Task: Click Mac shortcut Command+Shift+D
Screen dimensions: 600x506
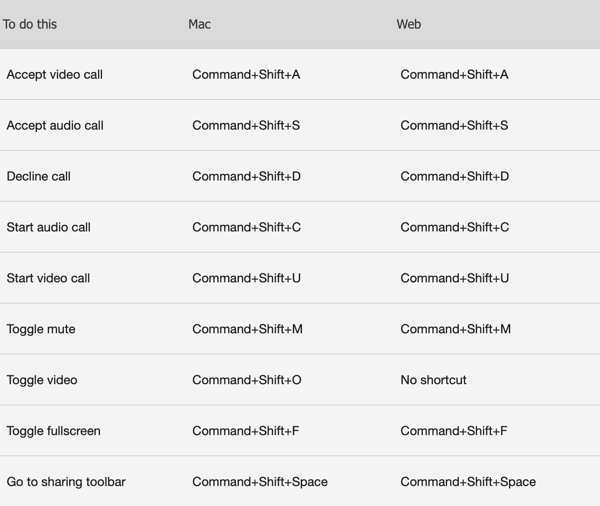Action: [x=246, y=176]
